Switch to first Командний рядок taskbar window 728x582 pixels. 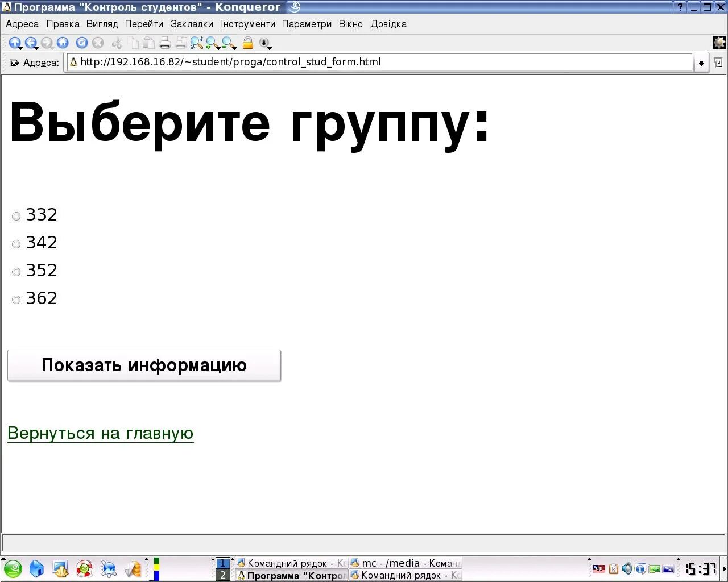click(x=291, y=563)
